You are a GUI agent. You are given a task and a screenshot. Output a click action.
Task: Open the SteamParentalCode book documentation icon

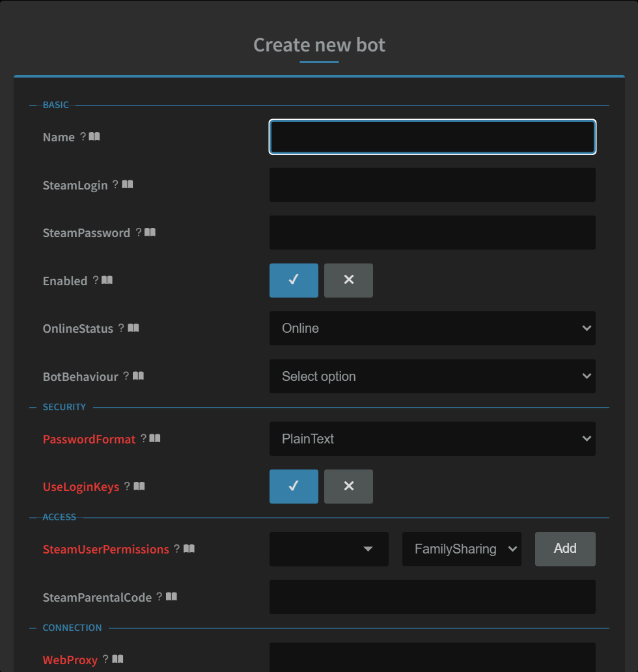pos(171,596)
